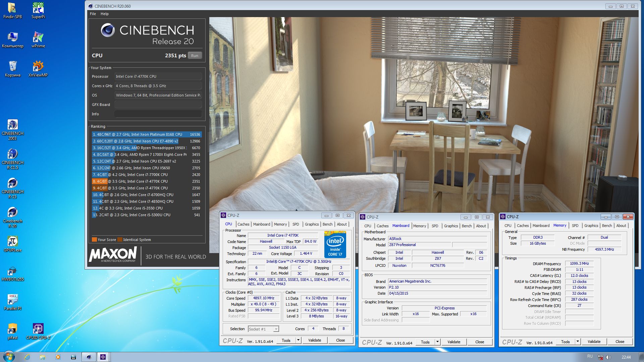Viewport: 644px width, 362px height.
Task: Open the CINEBENCH R-15 desktop icon
Action: coord(12,188)
